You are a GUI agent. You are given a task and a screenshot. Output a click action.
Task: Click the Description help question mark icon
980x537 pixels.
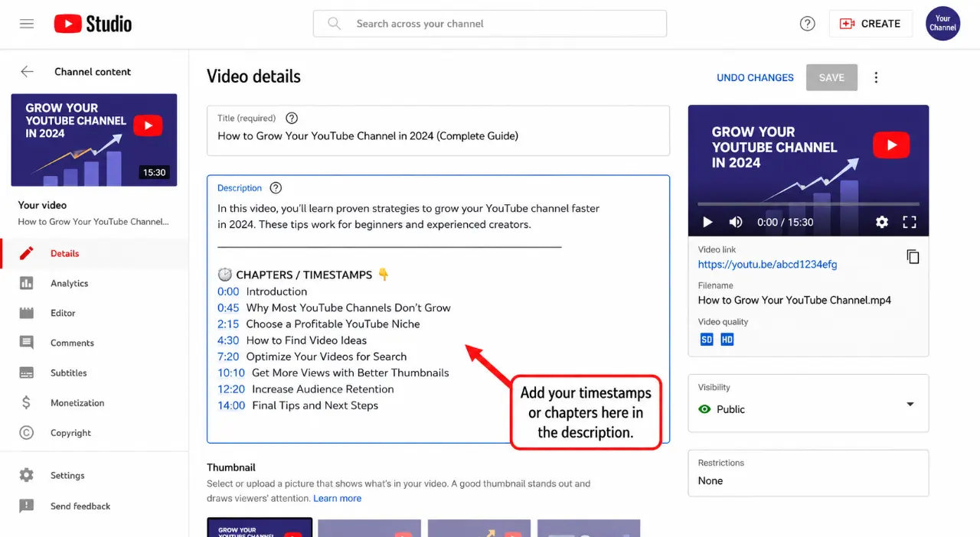(276, 187)
